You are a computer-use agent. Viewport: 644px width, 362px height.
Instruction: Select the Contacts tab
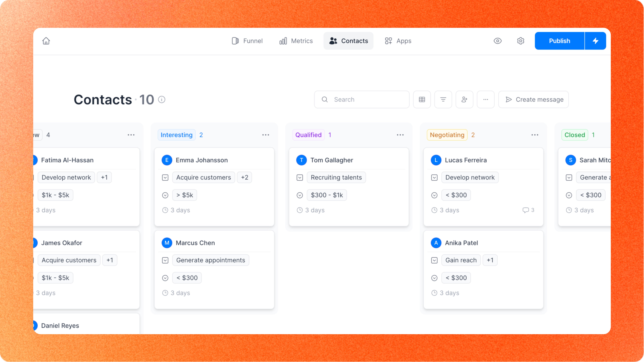[x=348, y=41]
